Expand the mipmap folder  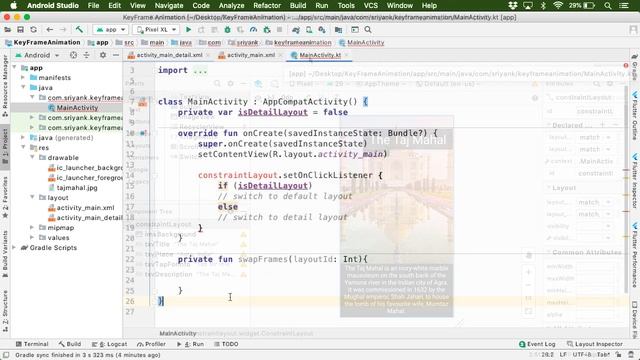coord(32,227)
